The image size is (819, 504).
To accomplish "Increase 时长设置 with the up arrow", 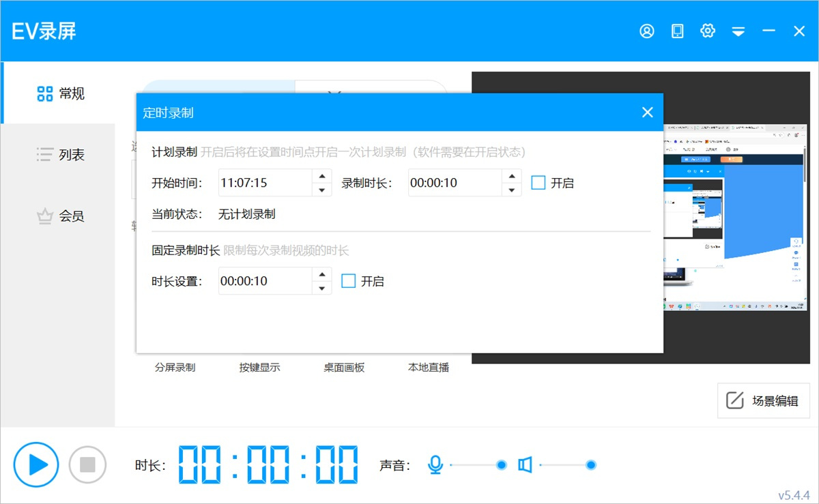I will click(322, 274).
